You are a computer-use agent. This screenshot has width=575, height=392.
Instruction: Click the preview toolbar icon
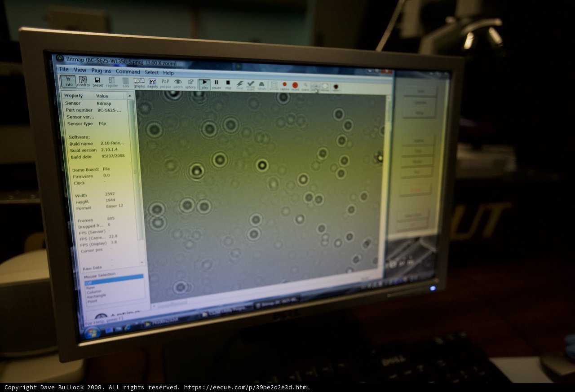tap(274, 85)
